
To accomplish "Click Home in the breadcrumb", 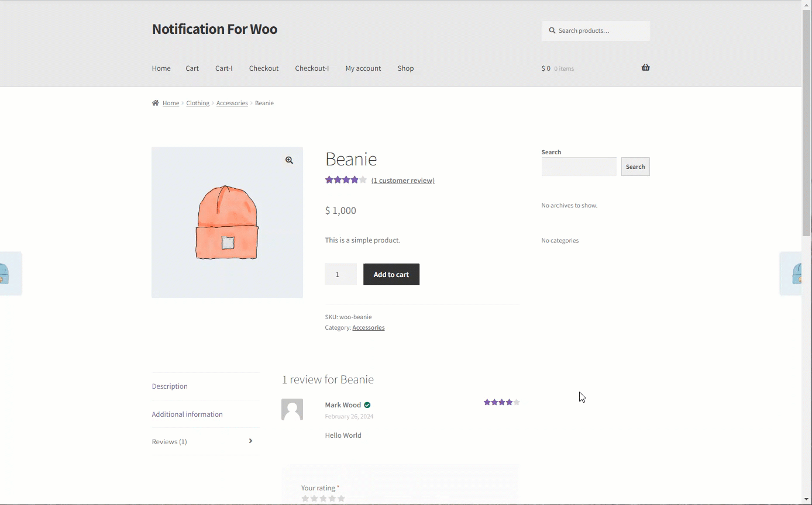I will tap(171, 103).
